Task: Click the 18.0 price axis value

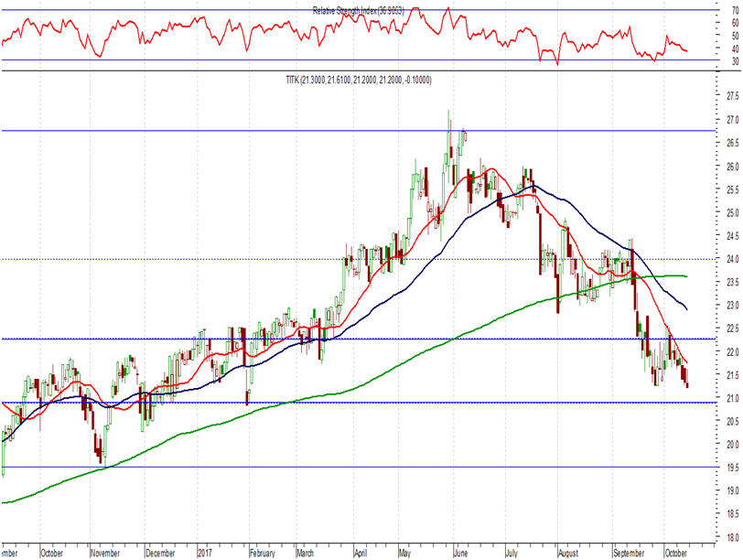Action: pos(733,537)
